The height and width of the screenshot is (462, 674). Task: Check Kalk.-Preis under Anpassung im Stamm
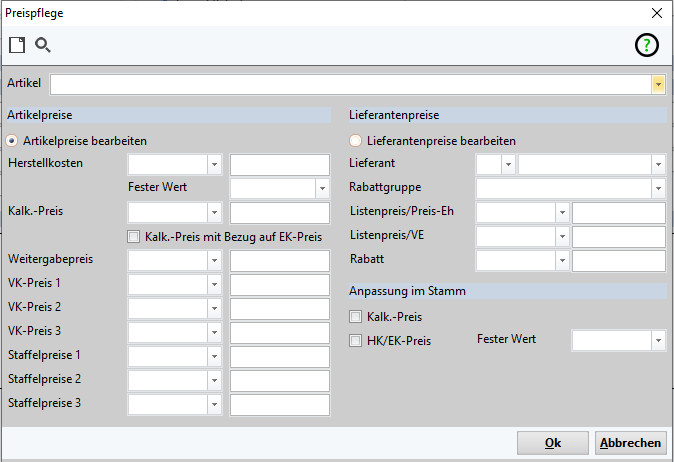coord(356,317)
